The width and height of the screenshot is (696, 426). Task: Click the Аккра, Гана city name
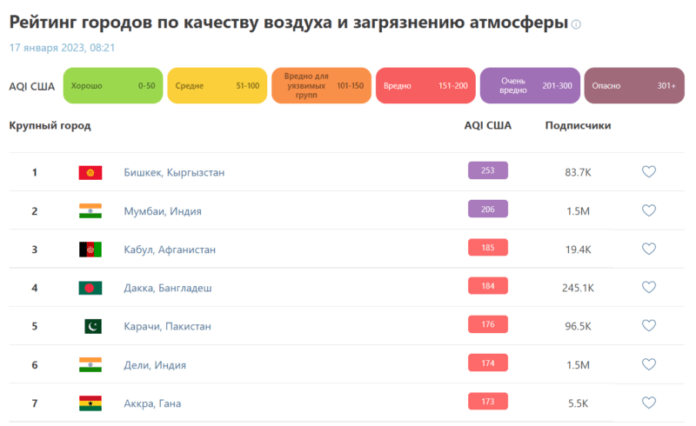coord(158,404)
